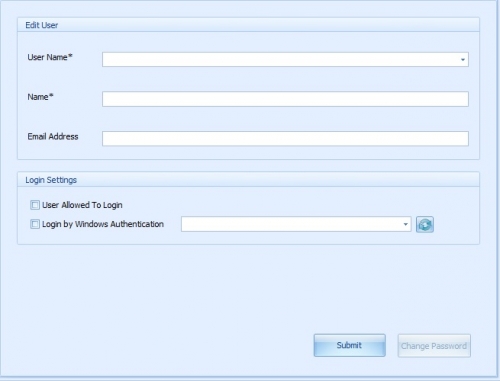Expand the Windows Authentication account dropdown

(405, 224)
